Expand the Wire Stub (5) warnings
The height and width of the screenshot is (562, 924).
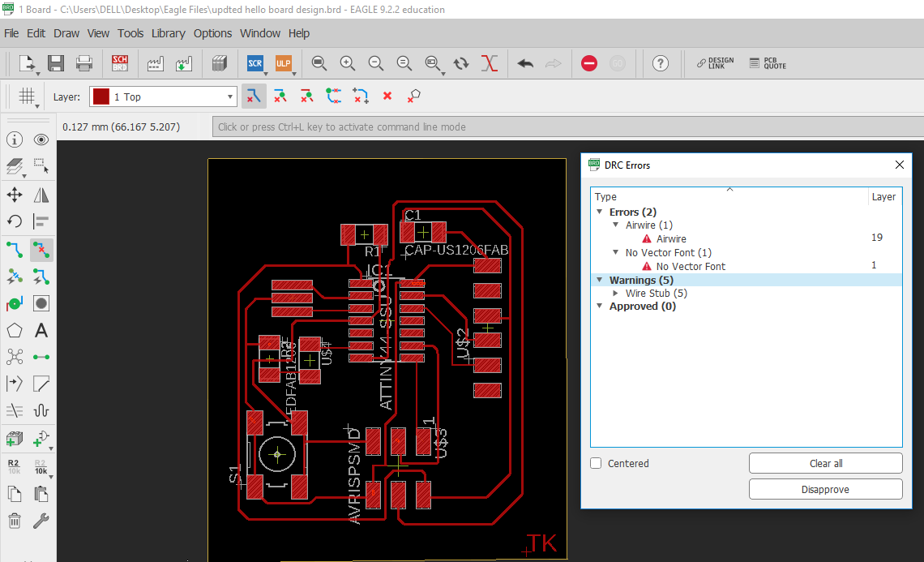[616, 294]
